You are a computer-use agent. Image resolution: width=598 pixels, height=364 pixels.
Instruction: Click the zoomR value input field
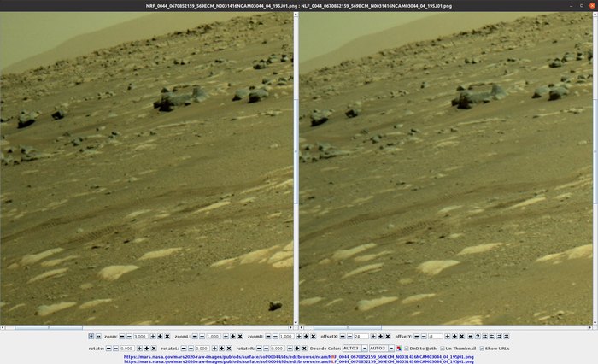pos(286,337)
